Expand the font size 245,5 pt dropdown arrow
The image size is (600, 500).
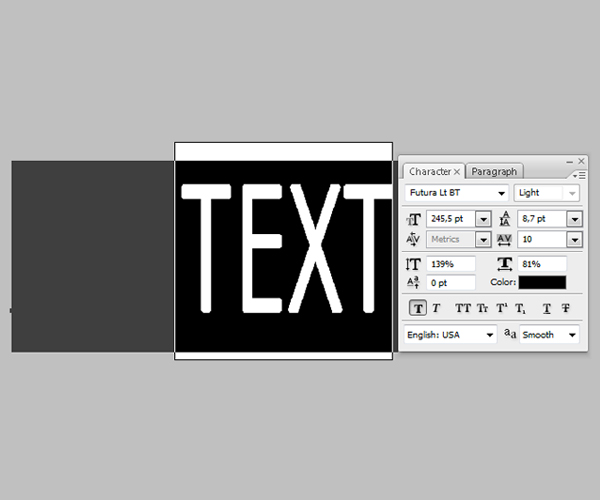483,219
